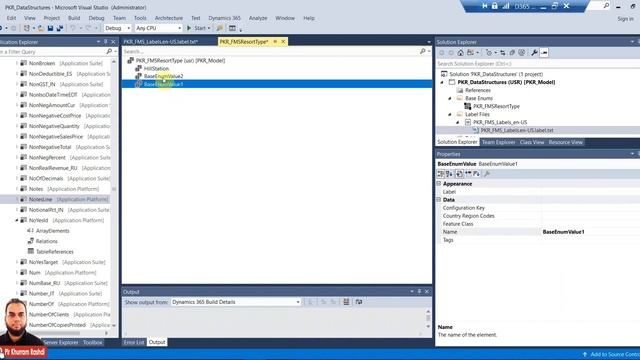Toggle auto-hide pin on Application Explorer panel
Viewport: 640px width, 360px height.
click(x=106, y=42)
